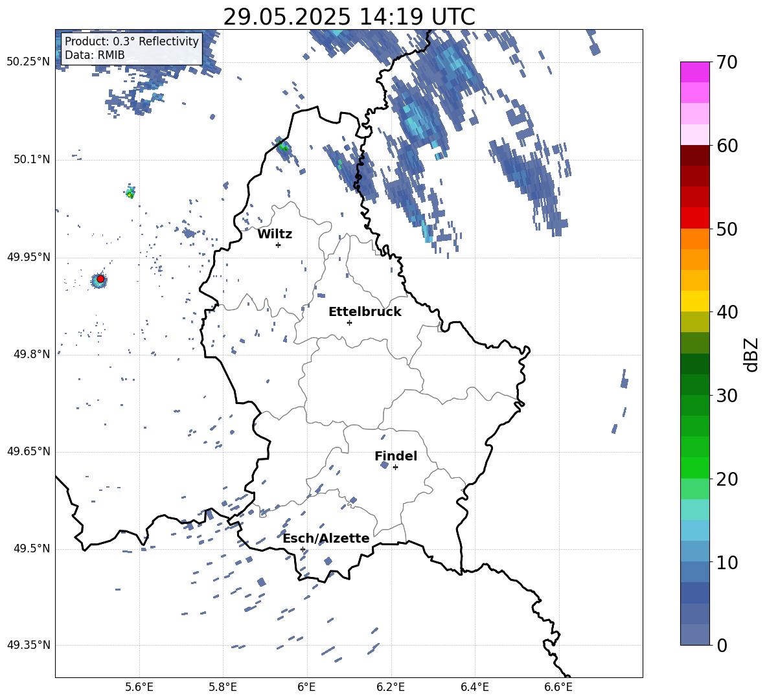This screenshot has width=767, height=700.
Task: Click the dBZ colorbar axis label
Action: pyautogui.click(x=751, y=354)
